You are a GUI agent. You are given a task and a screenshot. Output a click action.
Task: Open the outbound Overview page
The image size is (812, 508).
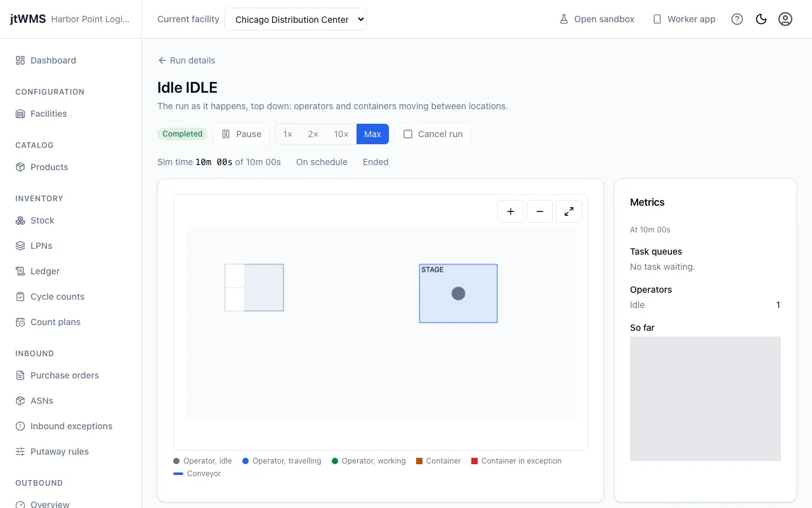click(x=42, y=504)
